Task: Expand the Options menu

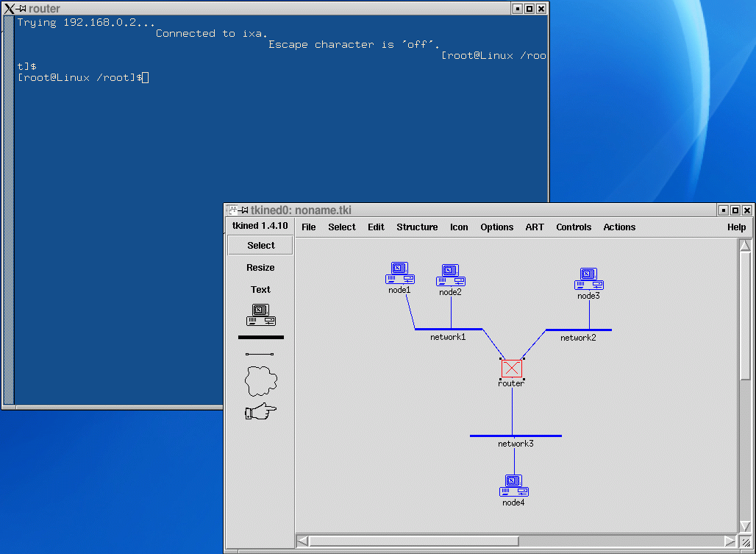Action: (496, 227)
